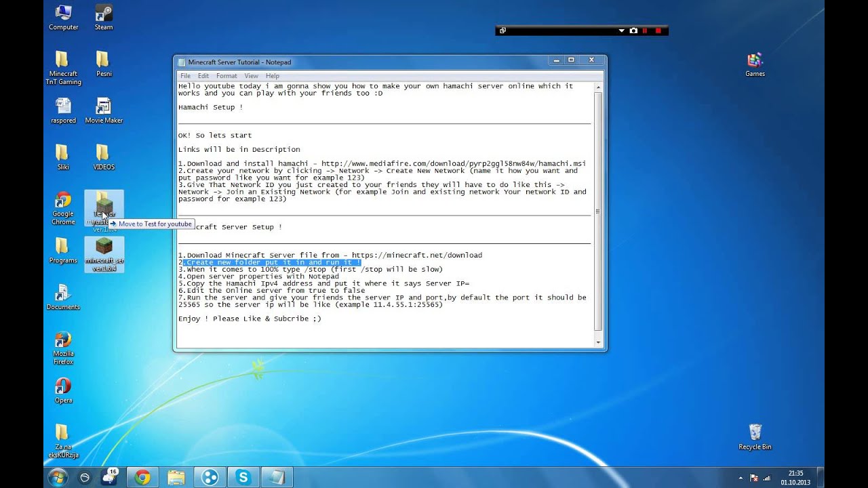Viewport: 868px width, 488px height.
Task: Click the mediafire hamachi.msi URL text
Action: (x=454, y=163)
